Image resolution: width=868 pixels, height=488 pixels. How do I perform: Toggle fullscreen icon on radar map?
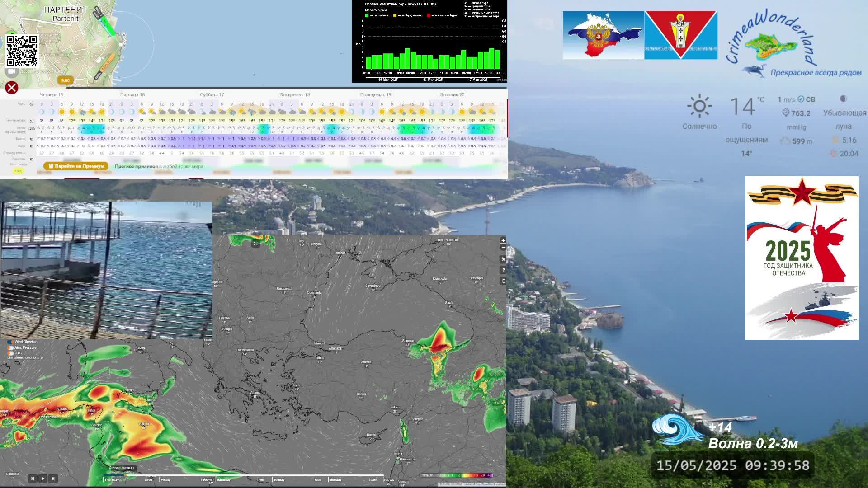(x=255, y=244)
